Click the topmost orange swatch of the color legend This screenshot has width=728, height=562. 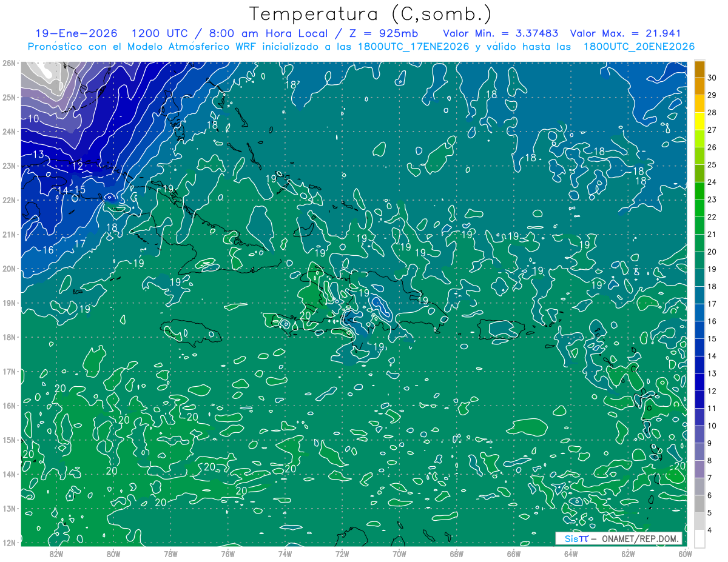coord(699,69)
